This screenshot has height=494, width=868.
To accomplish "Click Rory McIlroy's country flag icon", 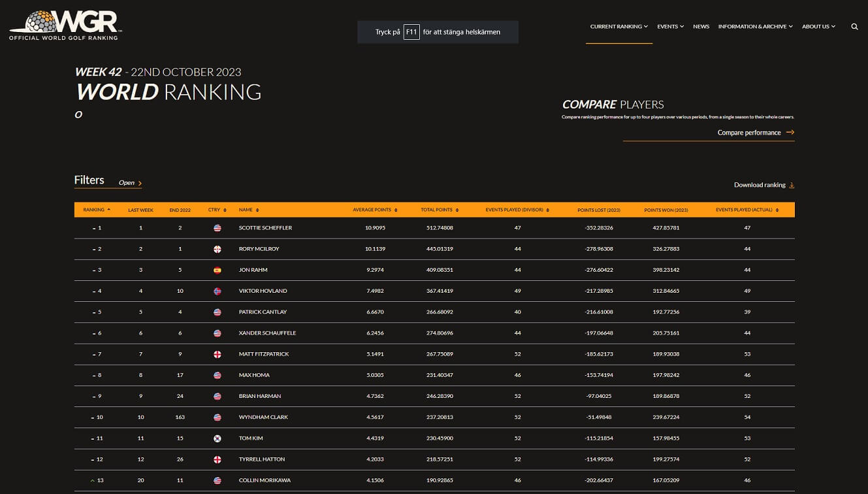I will [217, 249].
